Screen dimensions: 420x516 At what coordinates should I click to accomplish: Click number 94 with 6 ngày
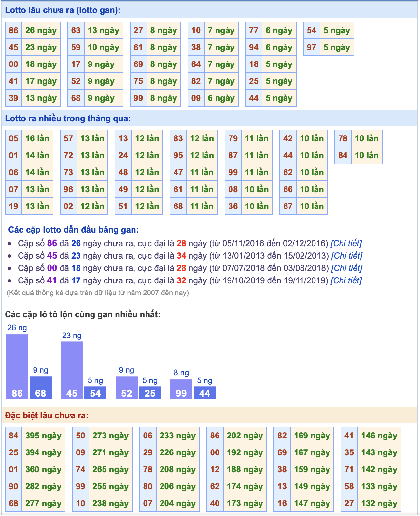254,47
